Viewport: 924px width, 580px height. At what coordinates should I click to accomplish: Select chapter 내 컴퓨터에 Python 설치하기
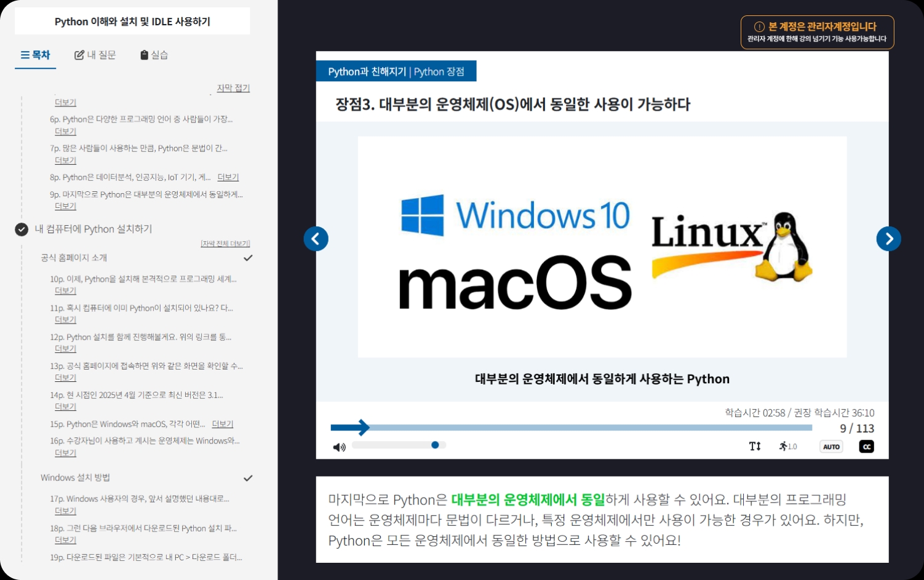point(94,229)
